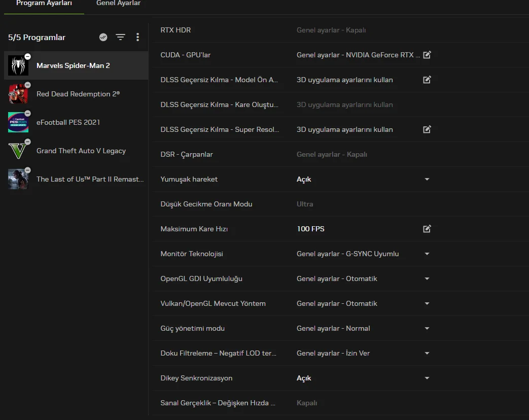Click edit icon for CUDA - GPU'lar
The image size is (529, 420).
[427, 55]
